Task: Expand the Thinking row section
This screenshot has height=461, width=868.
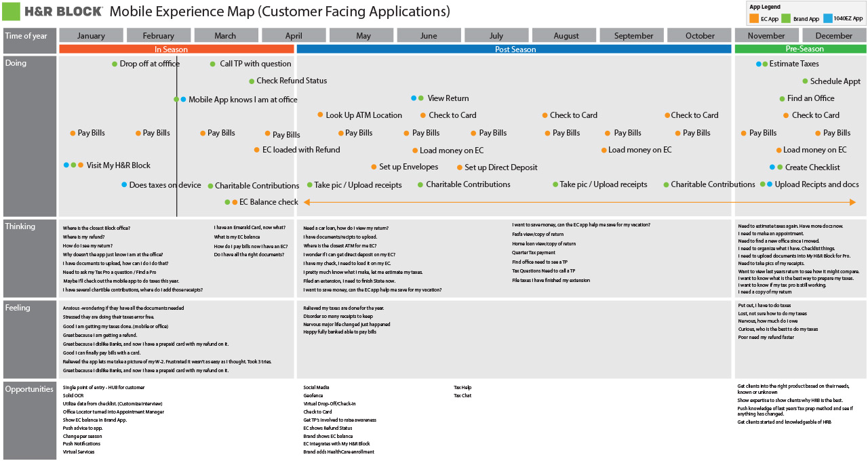Action: pos(22,226)
